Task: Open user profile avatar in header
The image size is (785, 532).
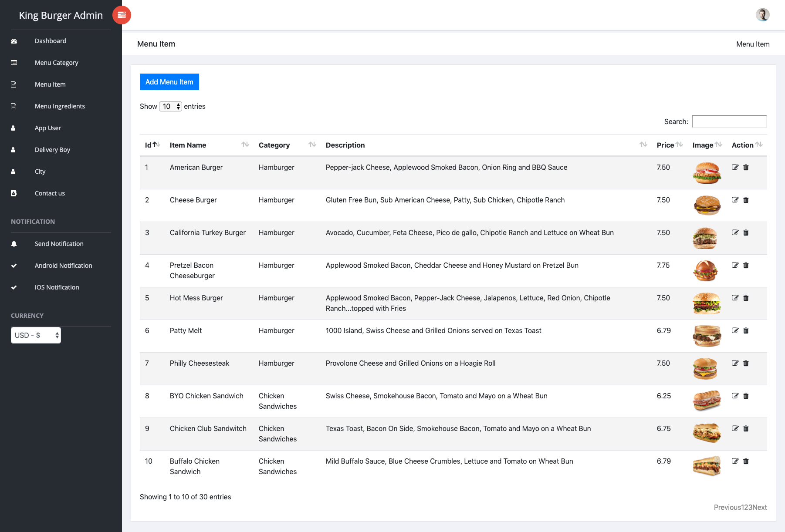Action: coord(762,15)
